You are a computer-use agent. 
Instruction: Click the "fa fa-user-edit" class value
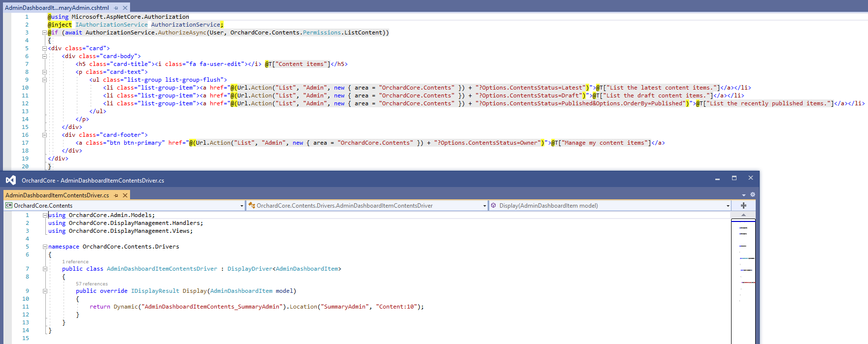pos(217,64)
